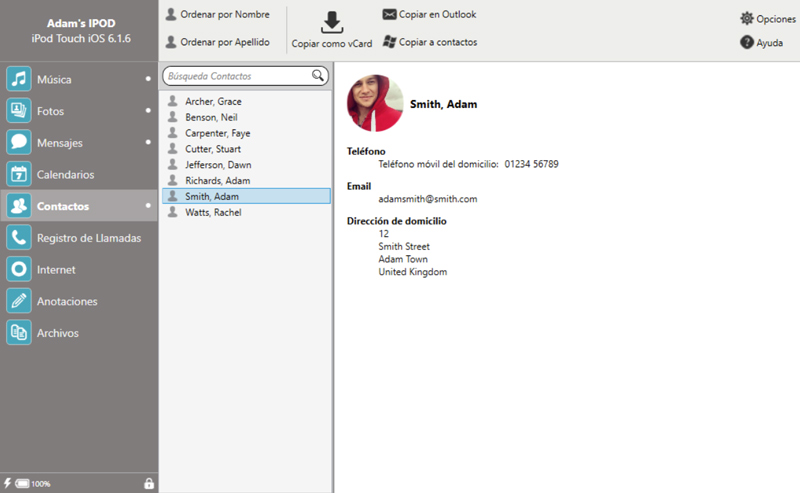Click the Opciones gear icon

click(x=746, y=18)
